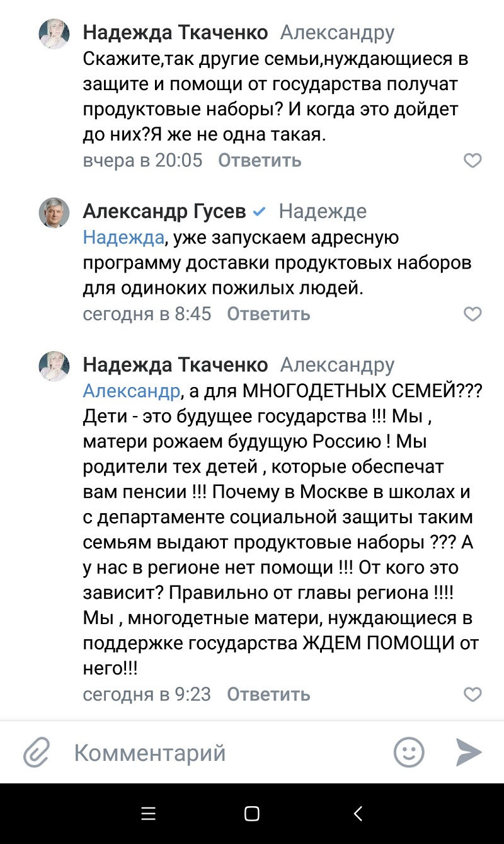Reply to the comment posted сегодня в 8:45
This screenshot has height=844, width=504.
coord(268,314)
